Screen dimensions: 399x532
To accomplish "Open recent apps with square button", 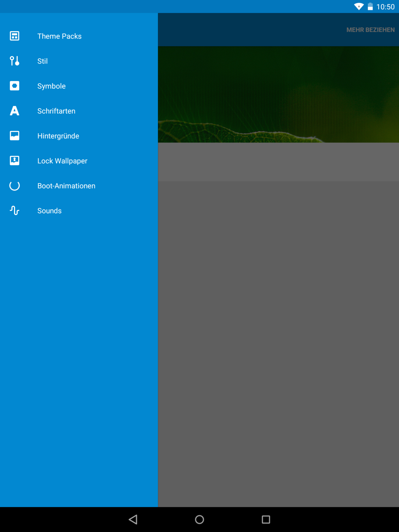I will click(266, 519).
